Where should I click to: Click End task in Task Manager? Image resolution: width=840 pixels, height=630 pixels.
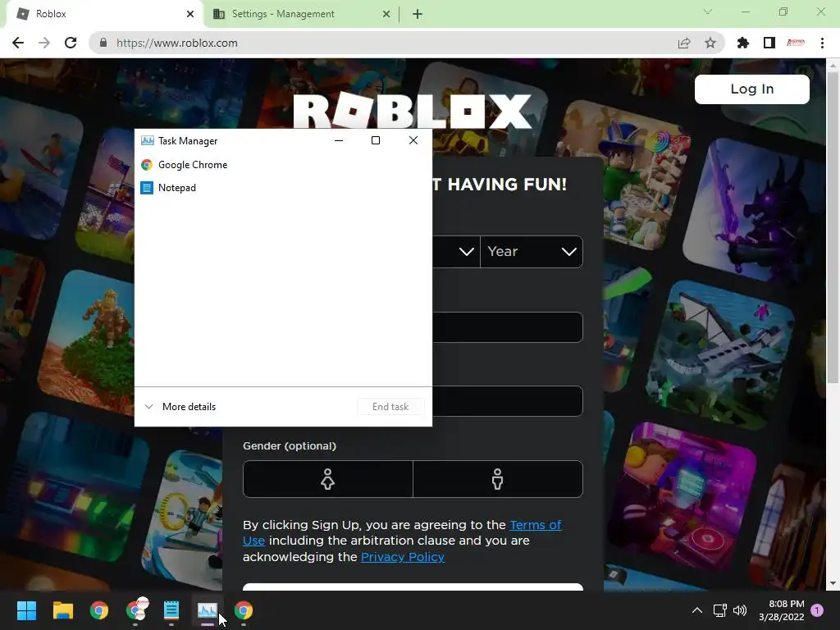click(390, 407)
